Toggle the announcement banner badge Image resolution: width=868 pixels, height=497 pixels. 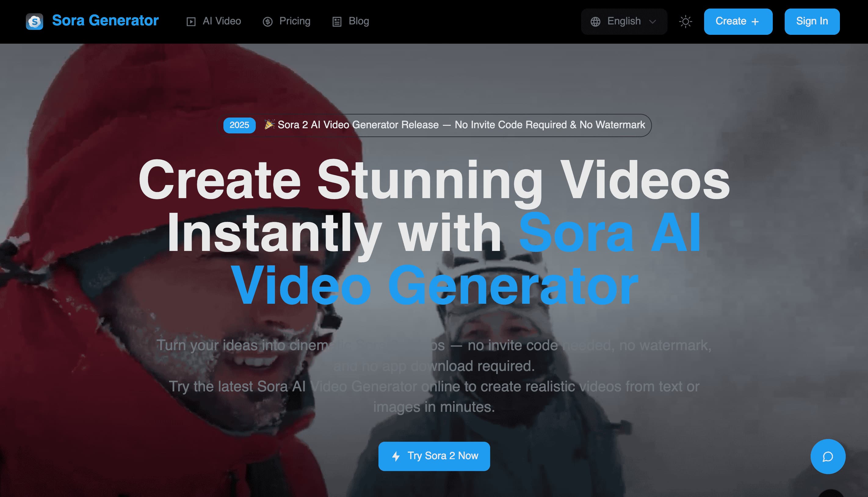[239, 125]
